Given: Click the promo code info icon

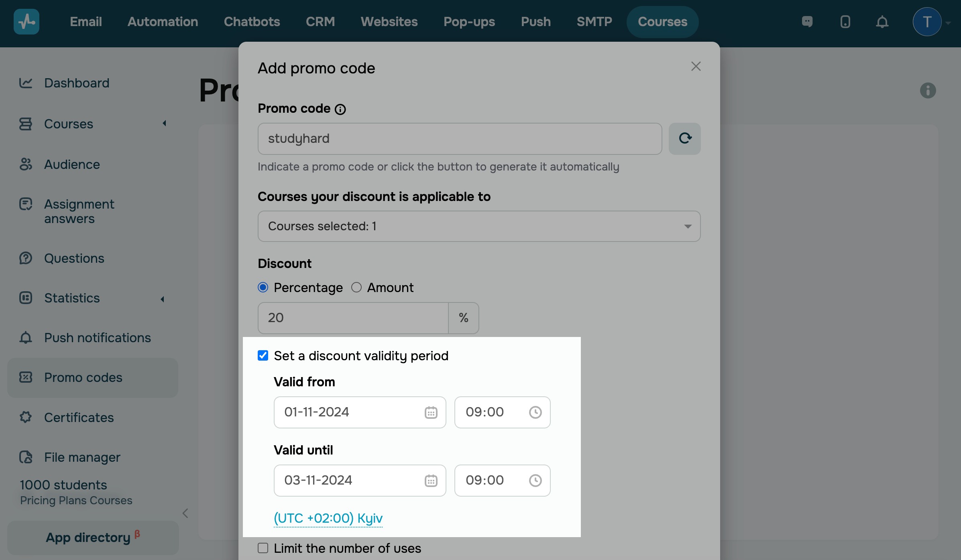Looking at the screenshot, I should click(x=340, y=109).
